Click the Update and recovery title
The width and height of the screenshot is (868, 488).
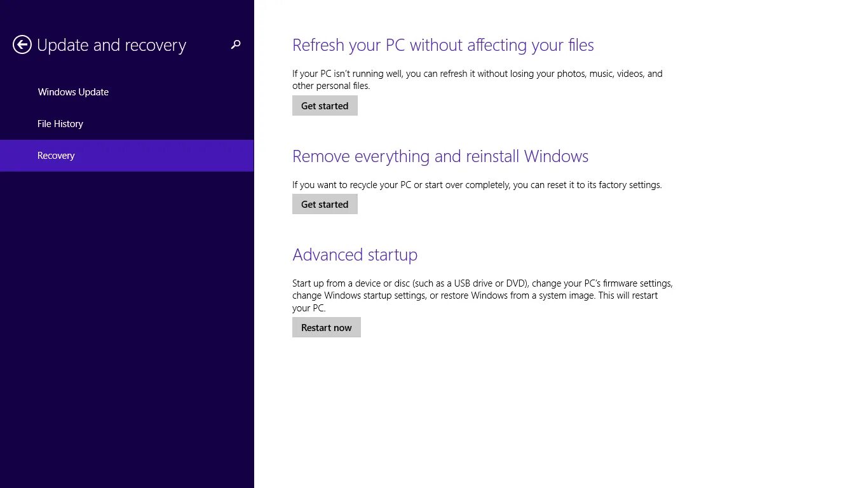pyautogui.click(x=112, y=45)
